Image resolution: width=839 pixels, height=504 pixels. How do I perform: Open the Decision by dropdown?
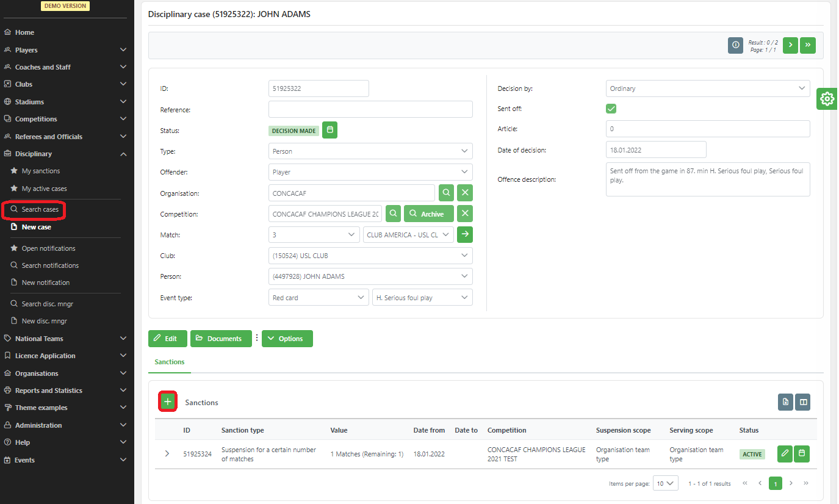coord(707,88)
